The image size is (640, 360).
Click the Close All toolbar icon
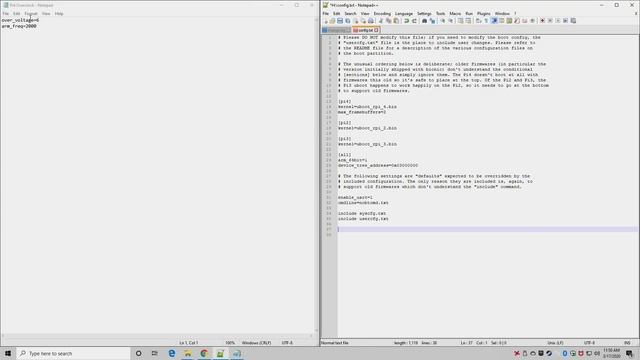pyautogui.click(x=363, y=20)
